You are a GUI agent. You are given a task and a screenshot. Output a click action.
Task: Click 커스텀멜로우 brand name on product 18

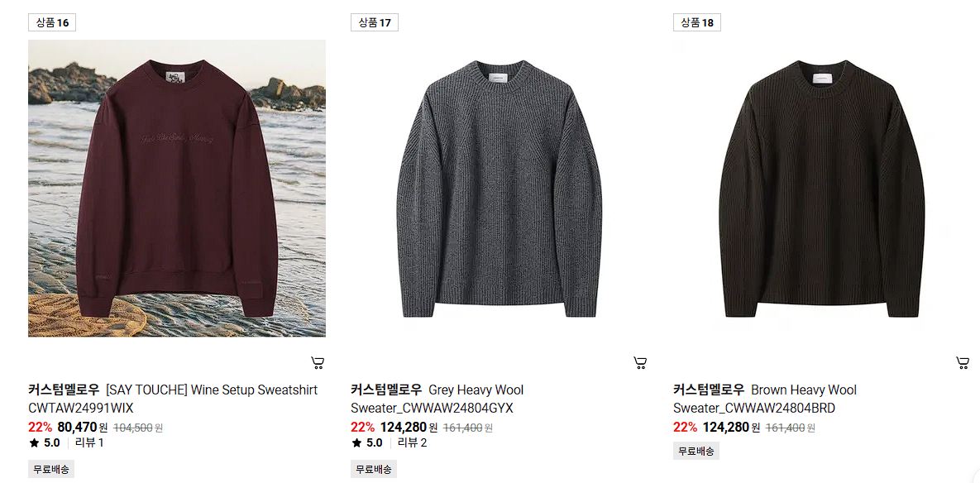(x=709, y=390)
